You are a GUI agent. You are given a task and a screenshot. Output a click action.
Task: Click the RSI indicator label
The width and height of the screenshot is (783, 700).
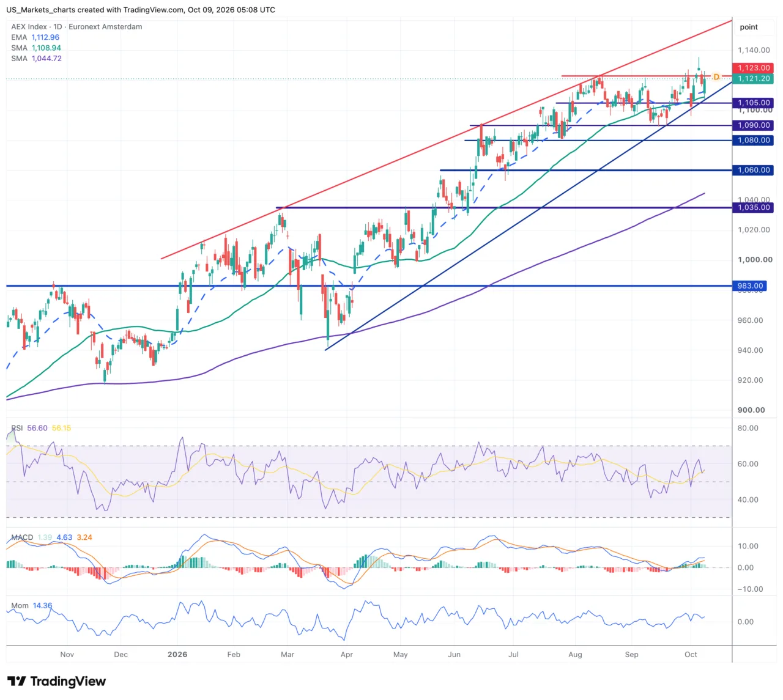point(17,428)
